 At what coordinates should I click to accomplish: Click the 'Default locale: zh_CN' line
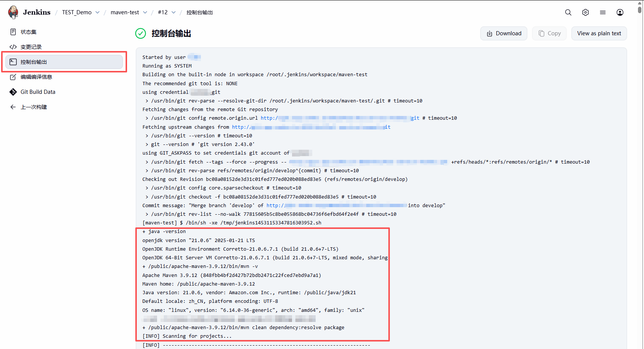(x=210, y=301)
